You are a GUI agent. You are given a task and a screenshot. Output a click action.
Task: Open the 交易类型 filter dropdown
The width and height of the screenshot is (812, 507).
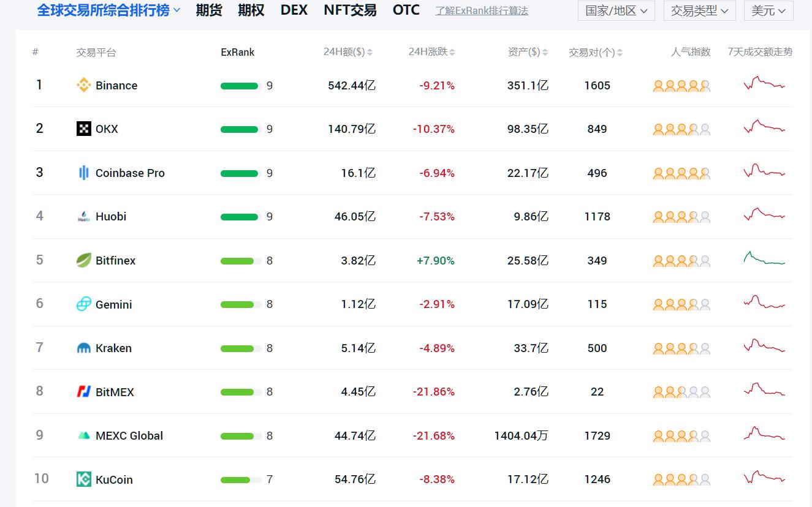(x=700, y=11)
